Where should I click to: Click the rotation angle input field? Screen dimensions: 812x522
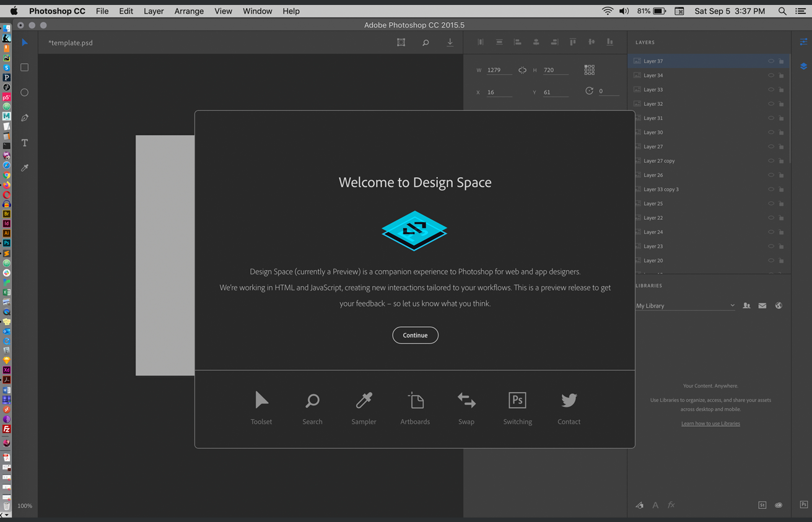coord(608,91)
